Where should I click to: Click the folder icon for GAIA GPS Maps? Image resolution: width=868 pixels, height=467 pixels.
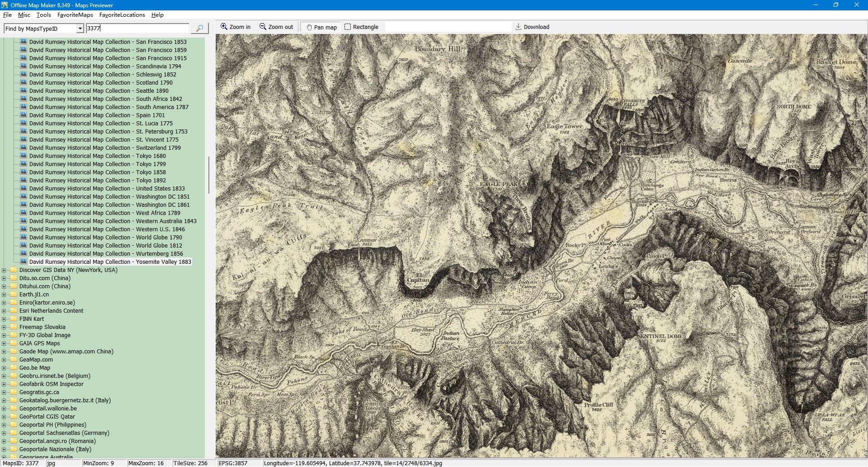click(x=14, y=343)
